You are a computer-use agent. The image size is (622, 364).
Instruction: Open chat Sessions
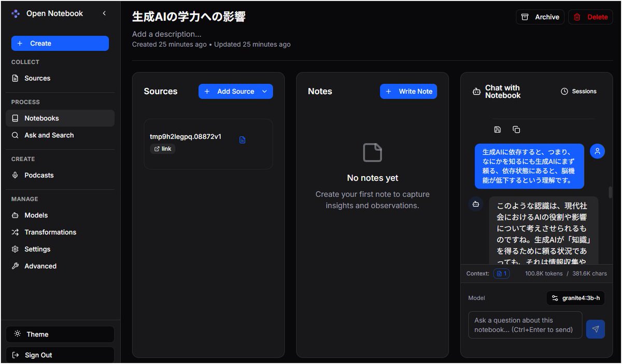pyautogui.click(x=578, y=91)
